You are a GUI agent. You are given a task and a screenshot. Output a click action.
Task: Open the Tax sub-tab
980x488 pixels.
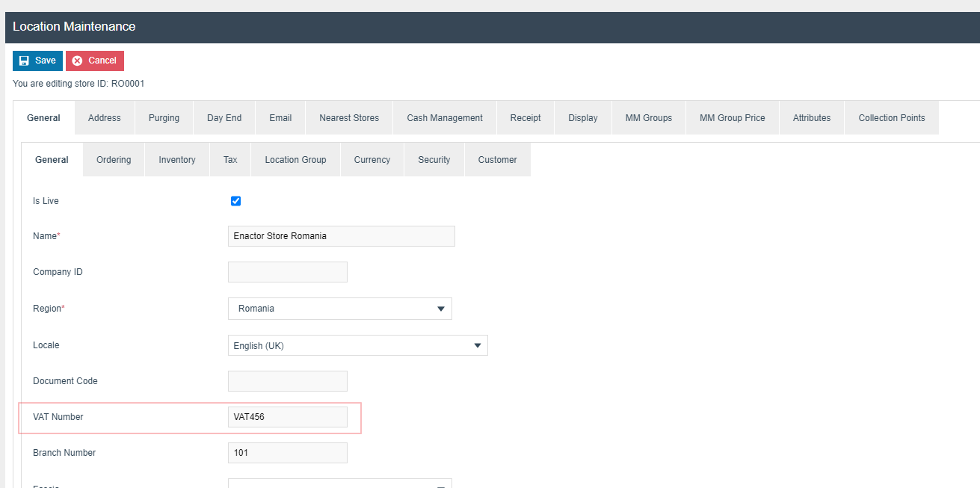point(230,160)
